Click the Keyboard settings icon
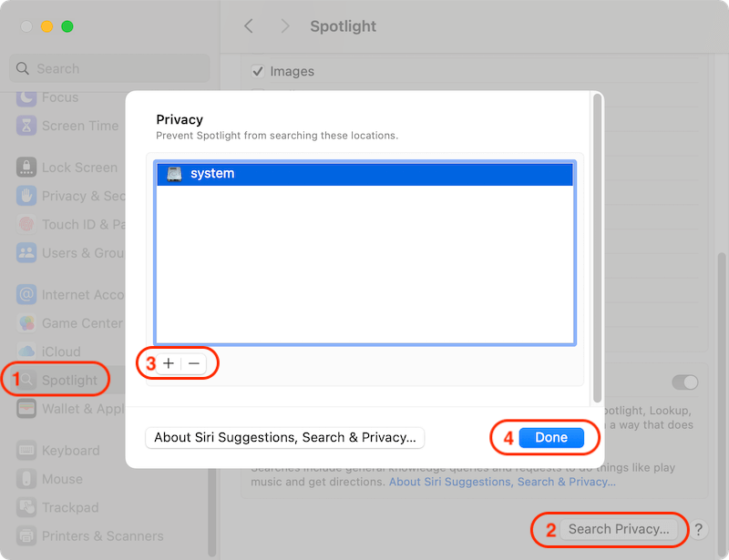729x560 pixels. [x=26, y=451]
